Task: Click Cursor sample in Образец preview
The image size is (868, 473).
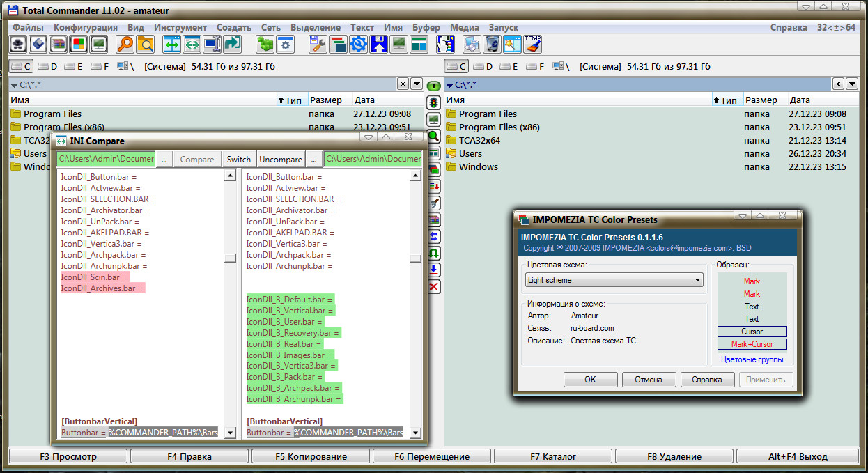Action: click(x=752, y=332)
